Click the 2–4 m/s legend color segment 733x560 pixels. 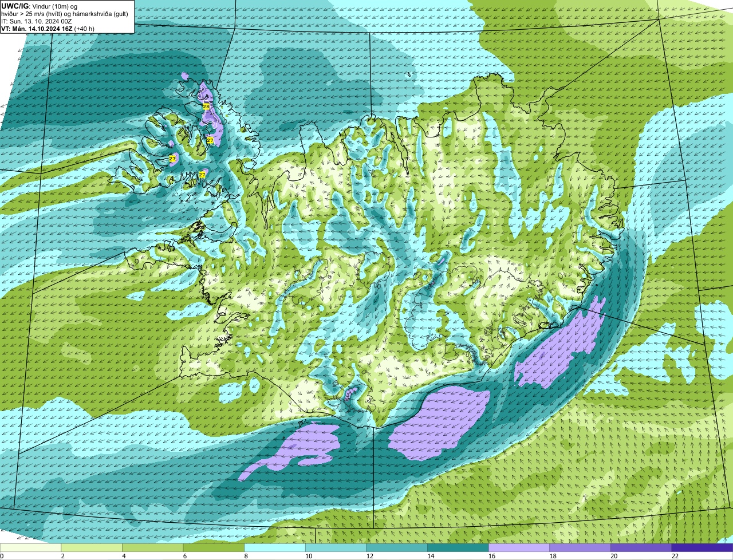[91, 547]
